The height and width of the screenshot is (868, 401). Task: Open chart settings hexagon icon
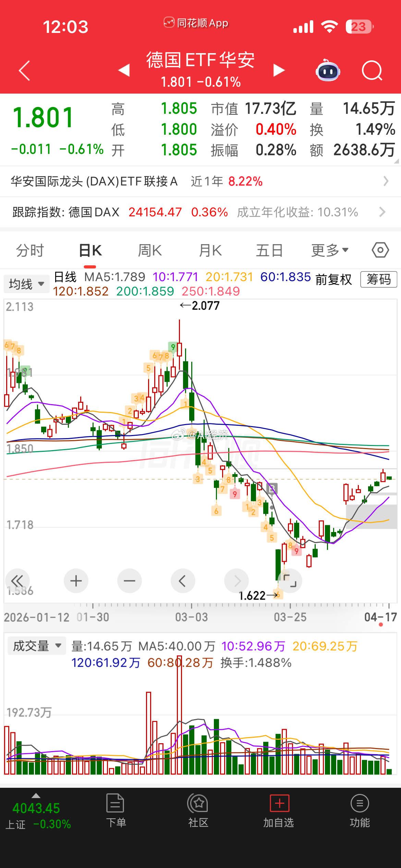click(380, 250)
